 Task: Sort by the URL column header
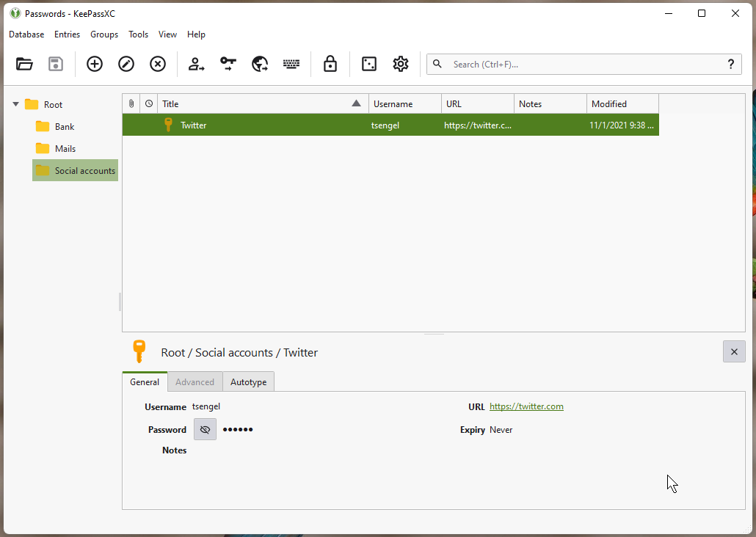[478, 103]
